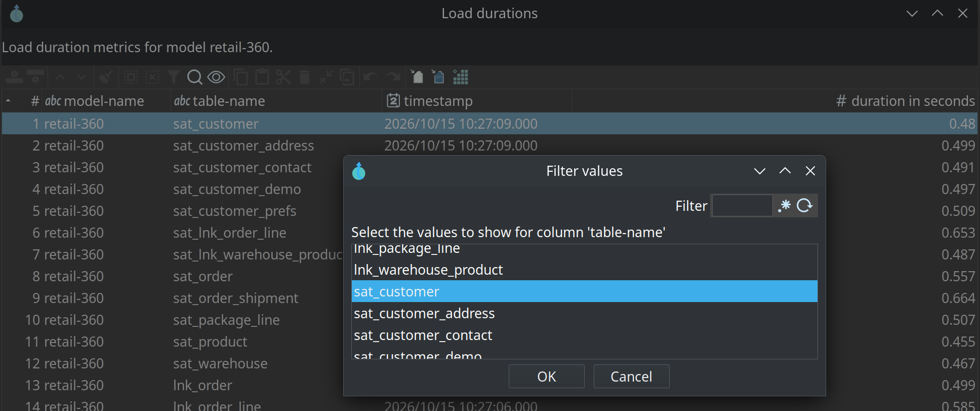Click the copy icon in toolbar
The height and width of the screenshot is (411, 980).
(240, 77)
